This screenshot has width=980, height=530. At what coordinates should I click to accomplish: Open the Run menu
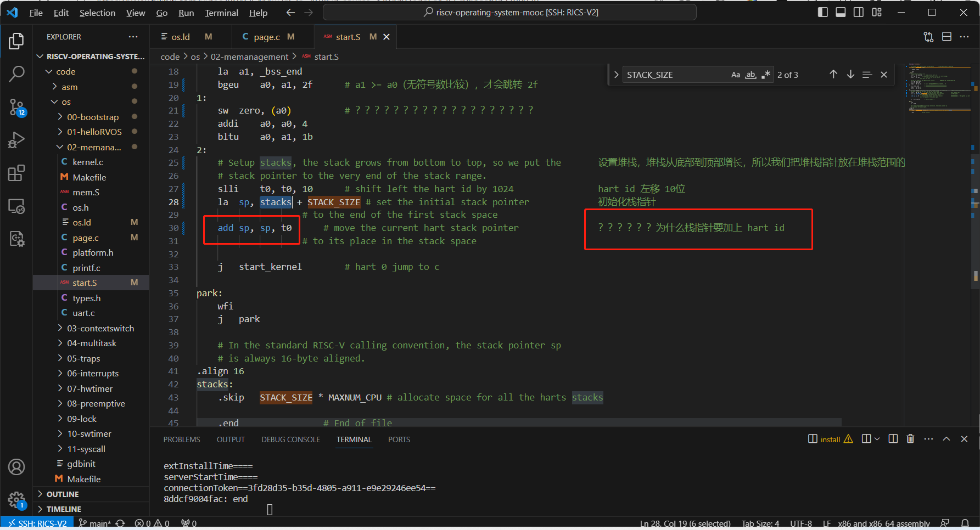pos(186,13)
